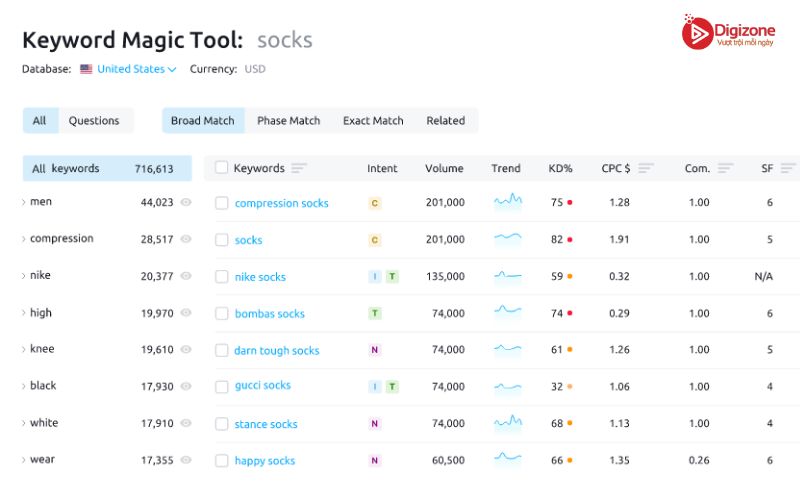Open the gucci socks keyword link
The height and width of the screenshot is (500, 800).
tap(263, 385)
